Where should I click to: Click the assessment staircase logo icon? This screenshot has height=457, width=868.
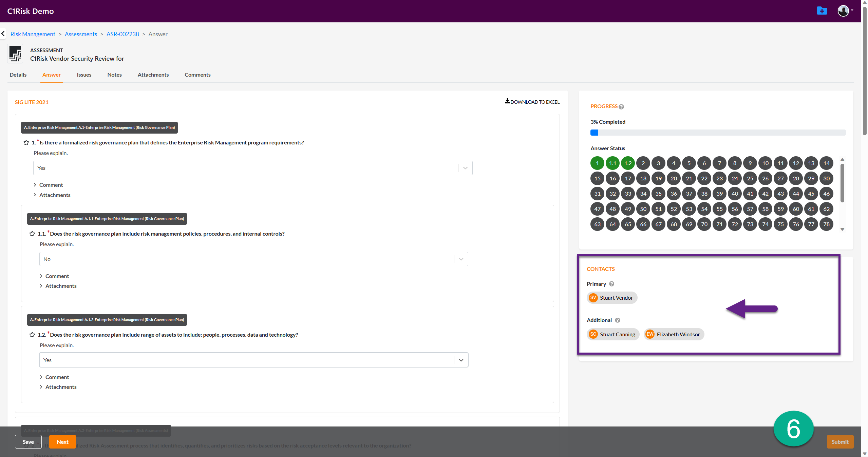coord(16,54)
